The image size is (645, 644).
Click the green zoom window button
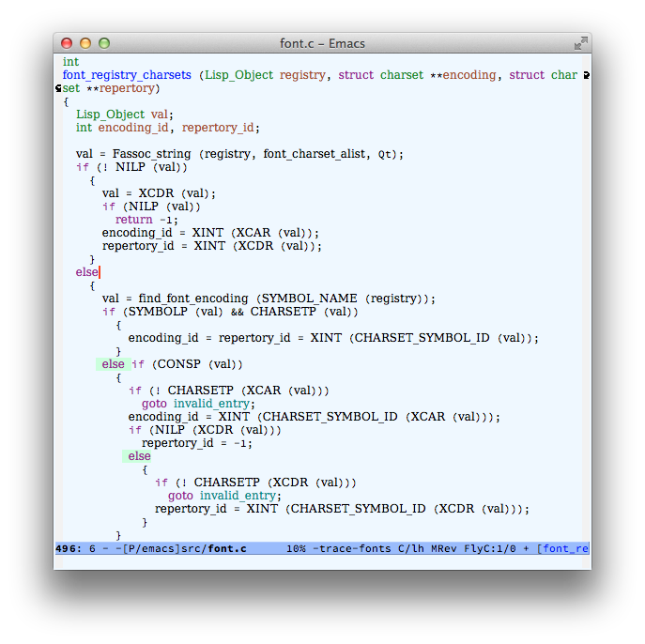[x=104, y=43]
